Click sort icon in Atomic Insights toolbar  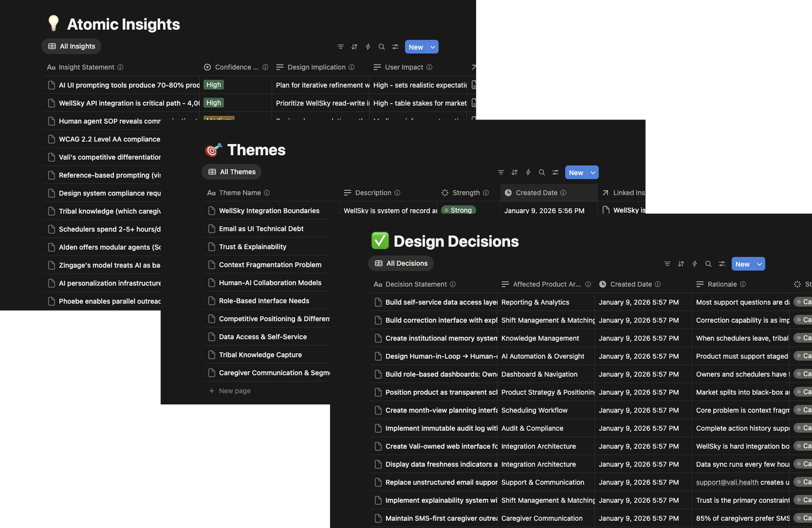coord(354,47)
